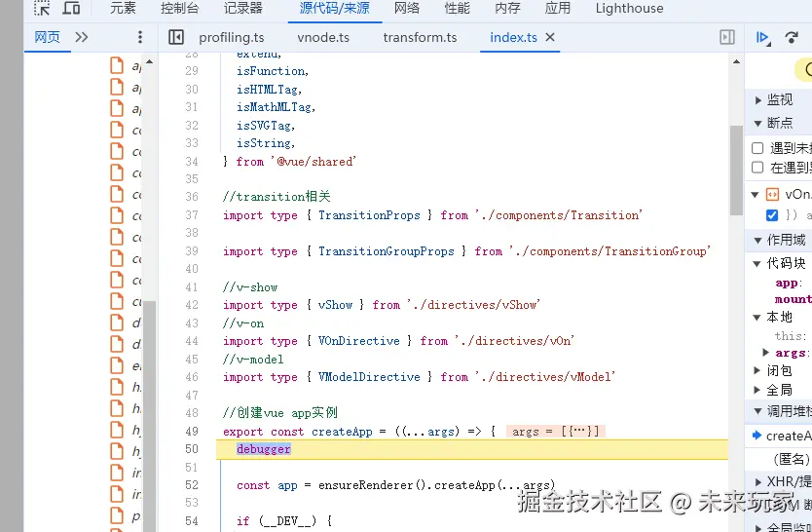Switch to the 控制台 tab
The image size is (812, 532).
coord(180,8)
